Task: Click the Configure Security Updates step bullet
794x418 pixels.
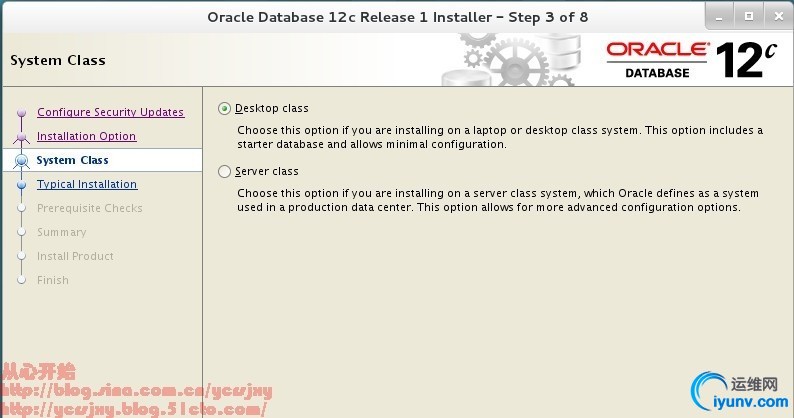Action: 20,114
